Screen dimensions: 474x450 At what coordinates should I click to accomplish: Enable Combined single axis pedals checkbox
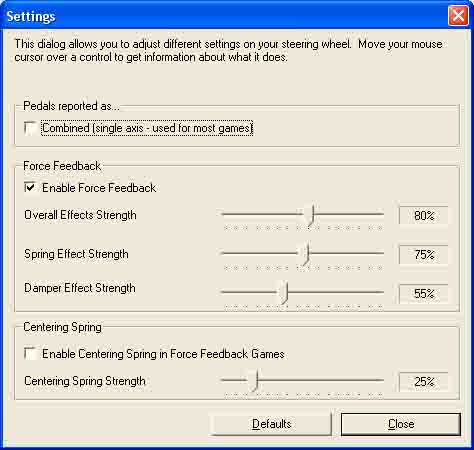coord(30,128)
